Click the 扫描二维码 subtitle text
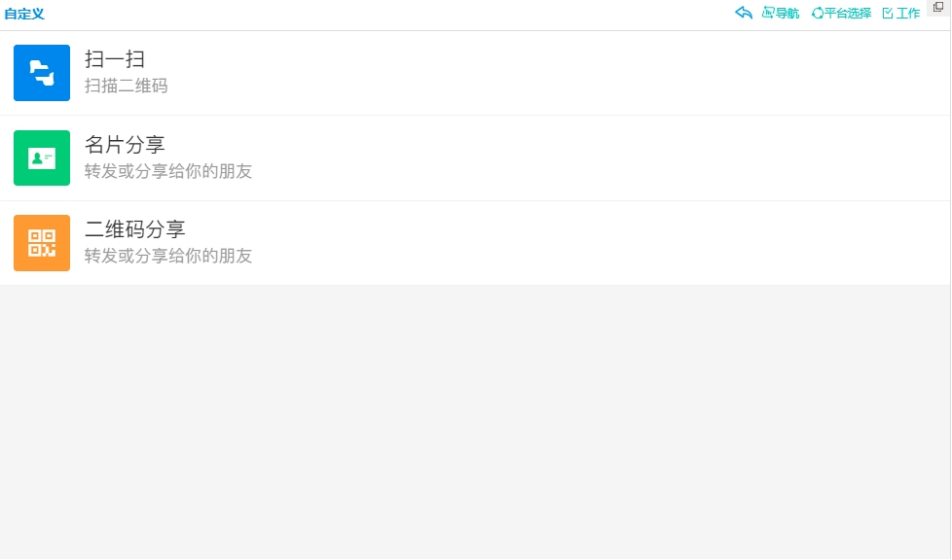This screenshot has width=952, height=560. [126, 86]
